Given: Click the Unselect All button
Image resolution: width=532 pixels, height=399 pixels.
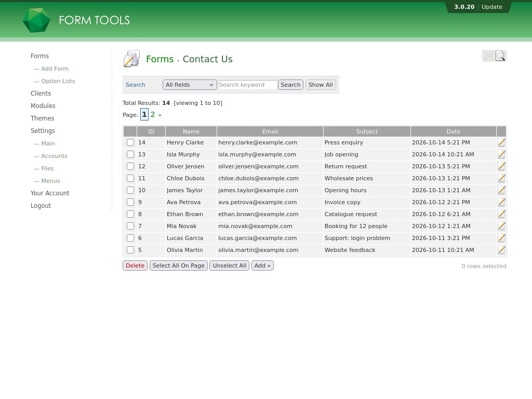Looking at the screenshot, I should tap(229, 265).
